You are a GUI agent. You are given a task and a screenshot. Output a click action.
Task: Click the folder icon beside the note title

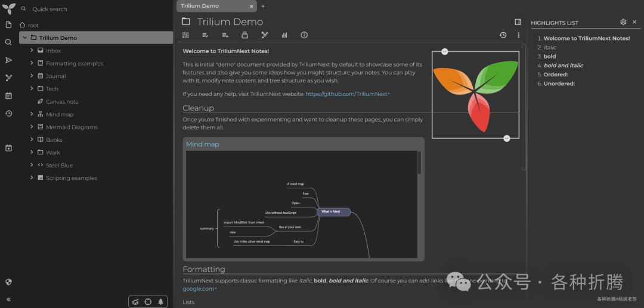[186, 21]
